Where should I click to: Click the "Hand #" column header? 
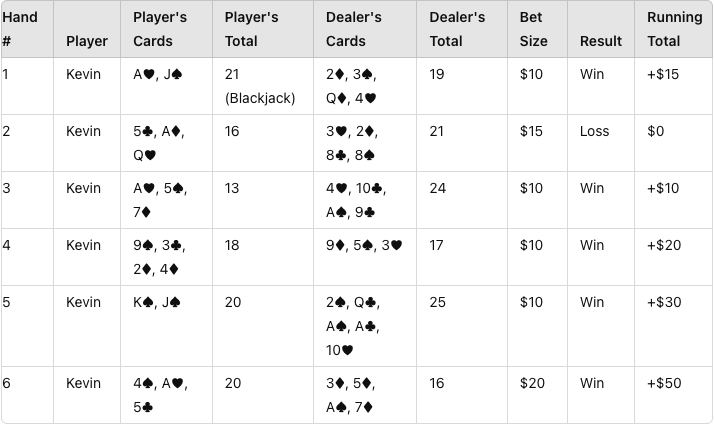[x=20, y=29]
